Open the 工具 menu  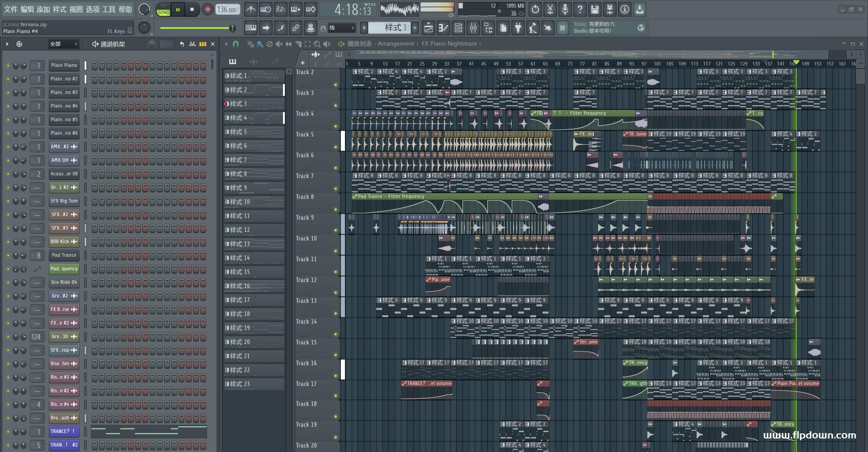click(x=108, y=9)
